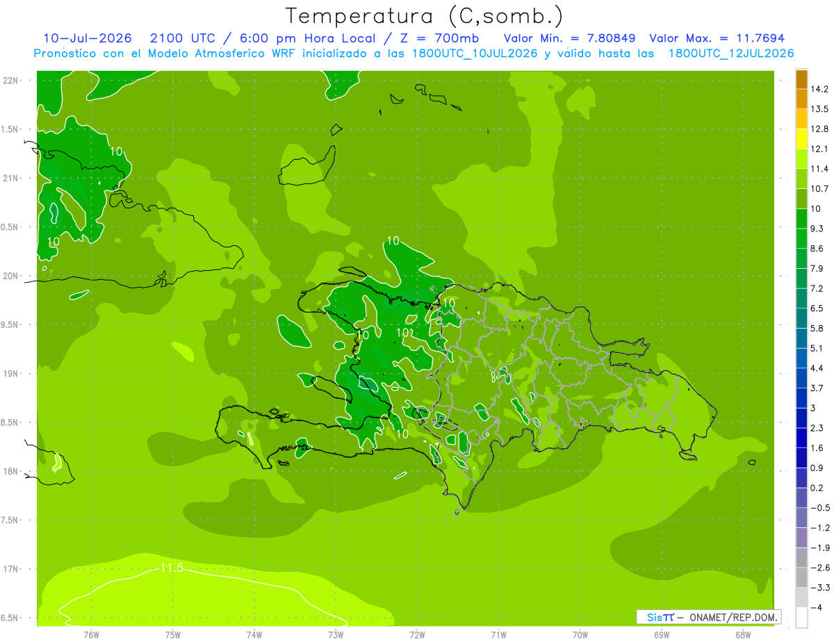Click the '20N' latitude label
This screenshot has width=834, height=644.
(11, 276)
